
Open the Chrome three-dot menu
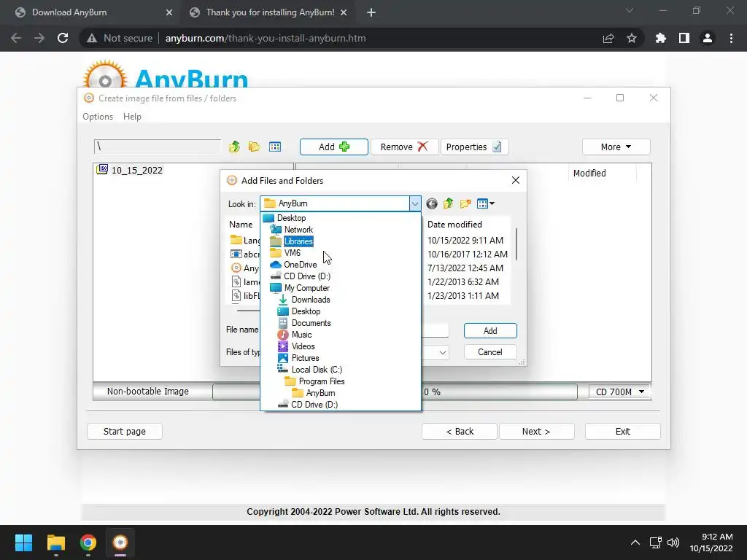731,38
